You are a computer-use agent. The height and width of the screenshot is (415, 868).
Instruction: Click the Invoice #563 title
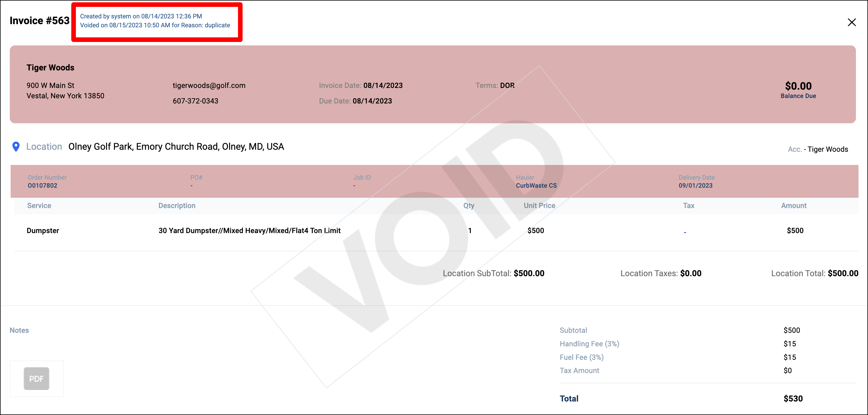point(39,20)
